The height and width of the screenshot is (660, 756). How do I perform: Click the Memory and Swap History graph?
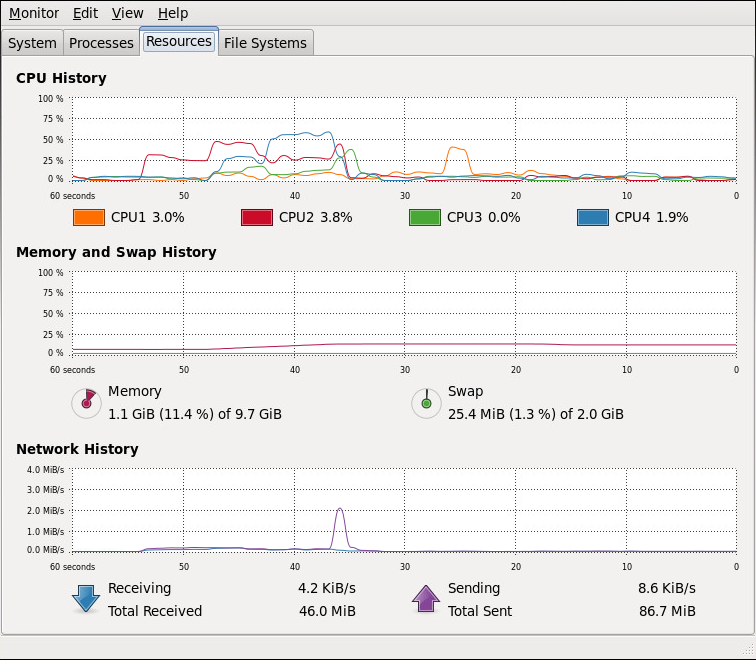pos(404,313)
